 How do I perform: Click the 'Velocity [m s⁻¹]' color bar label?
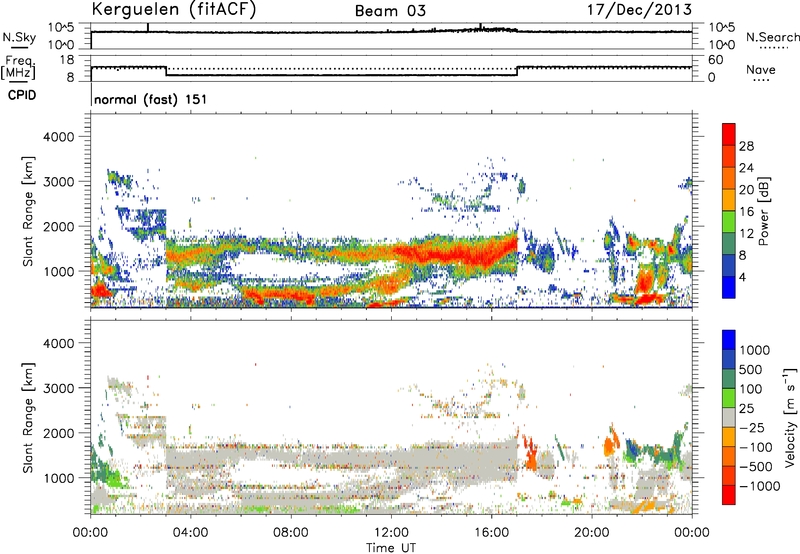click(790, 417)
